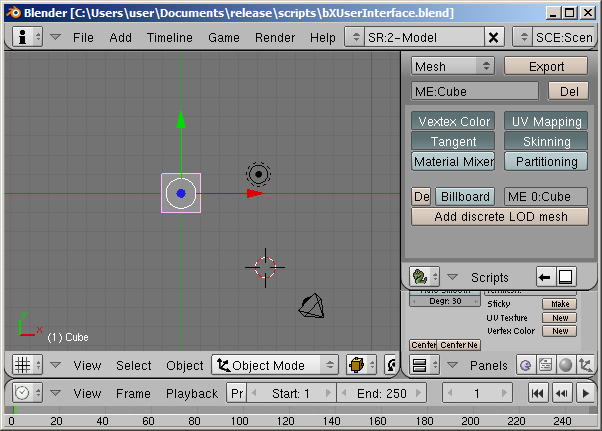Image resolution: width=602 pixels, height=431 pixels.
Task: Open the Timeline menu in top bar
Action: pos(169,37)
